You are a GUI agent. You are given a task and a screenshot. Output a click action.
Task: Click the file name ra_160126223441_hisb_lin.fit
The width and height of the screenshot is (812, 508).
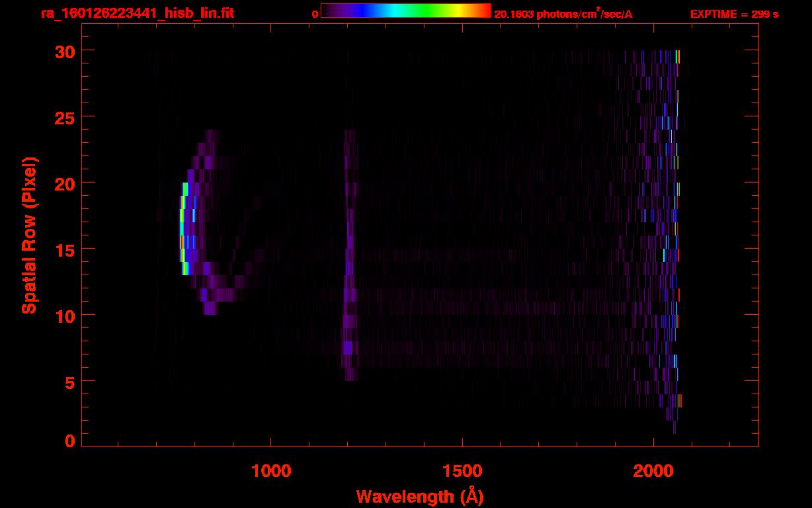point(136,13)
